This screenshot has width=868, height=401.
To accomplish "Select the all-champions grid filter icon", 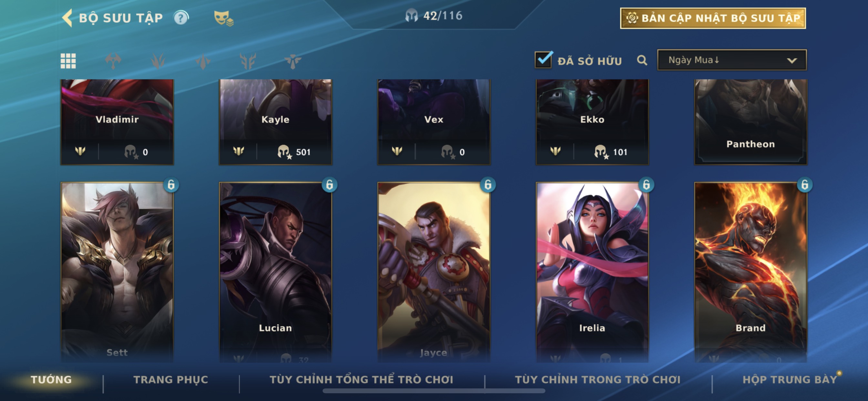I will tap(68, 61).
